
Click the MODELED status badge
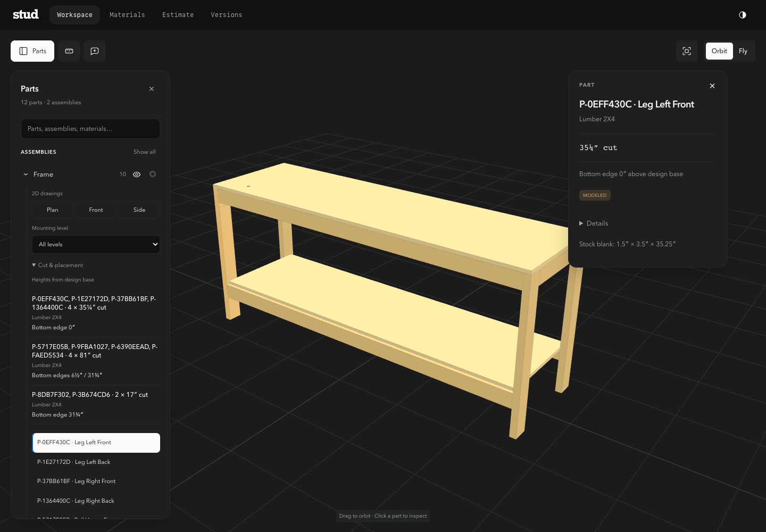pyautogui.click(x=595, y=195)
